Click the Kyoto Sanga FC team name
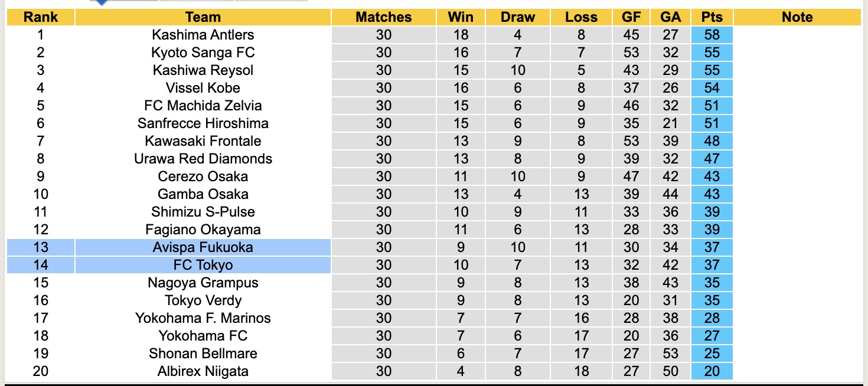The image size is (868, 386). 203,53
